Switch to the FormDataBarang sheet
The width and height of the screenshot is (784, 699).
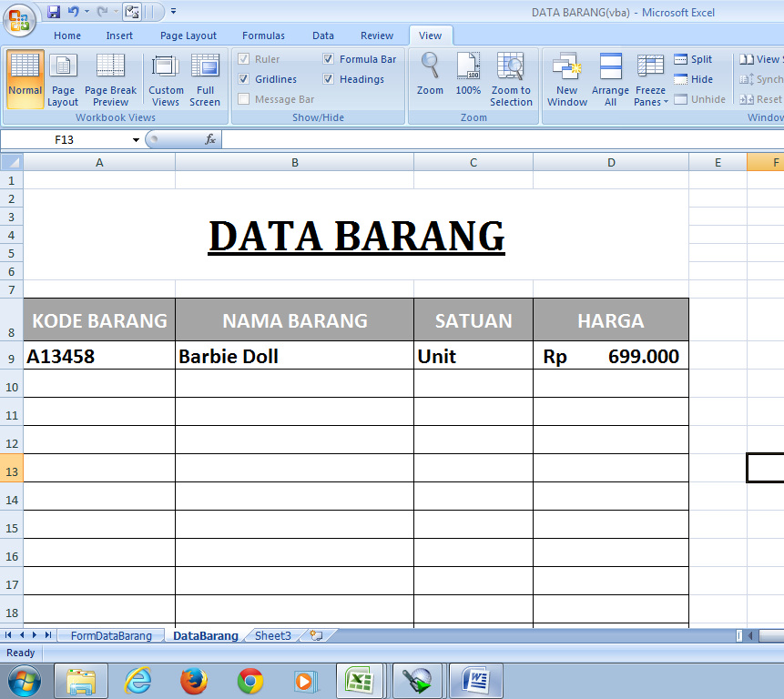tap(109, 635)
